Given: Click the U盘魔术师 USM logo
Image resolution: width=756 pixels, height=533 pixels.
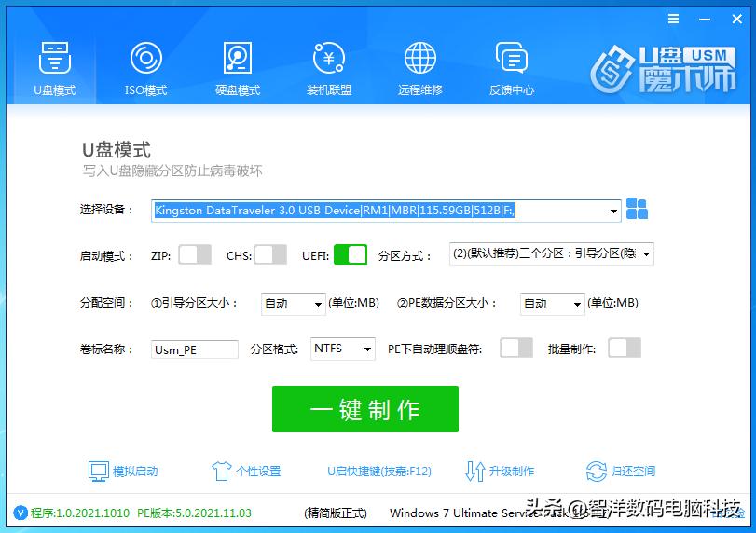Looking at the screenshot, I should [x=663, y=70].
